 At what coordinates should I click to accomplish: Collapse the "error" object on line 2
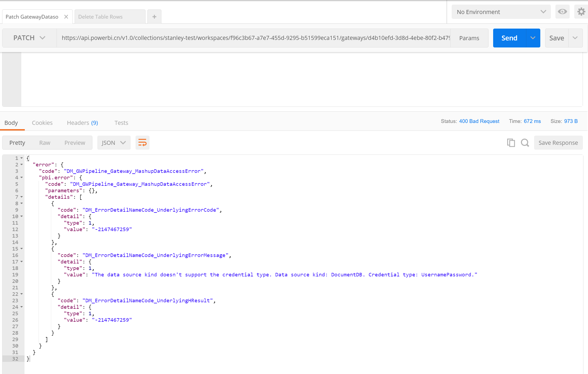tap(22, 164)
